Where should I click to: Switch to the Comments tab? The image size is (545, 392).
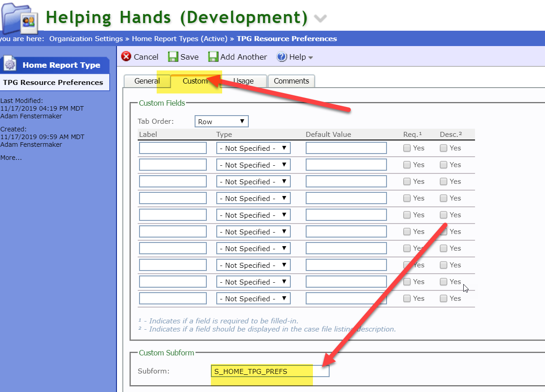click(291, 81)
